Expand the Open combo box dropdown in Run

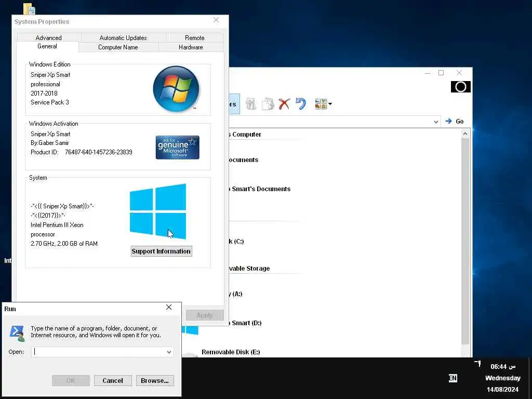169,352
